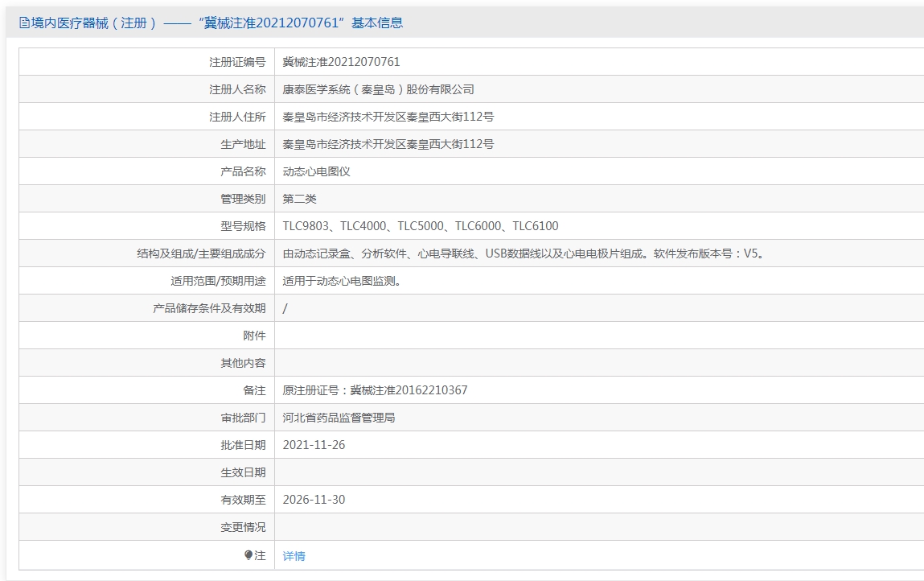Screen dimensions: 924x581
Task: Click the 管理类别 label cell
Action: (146, 199)
